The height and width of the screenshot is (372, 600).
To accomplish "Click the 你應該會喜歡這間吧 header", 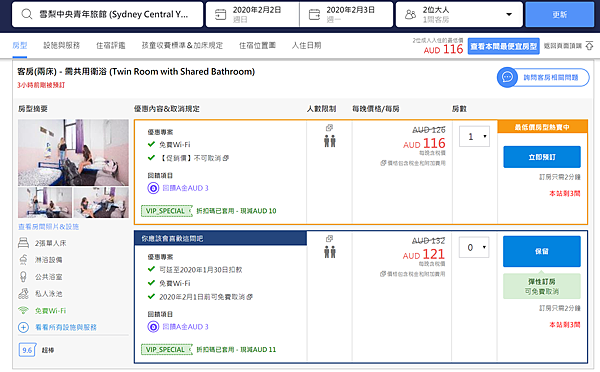I will click(x=220, y=238).
